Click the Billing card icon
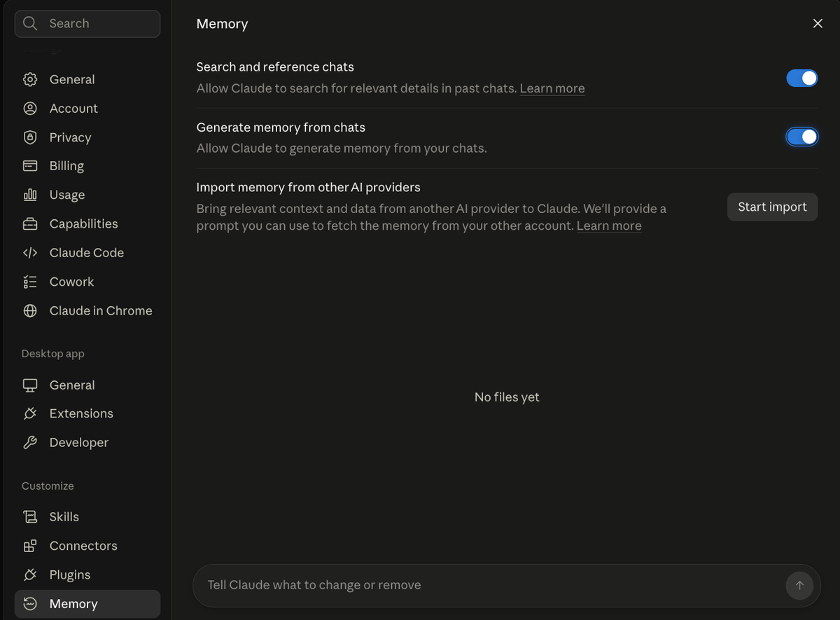This screenshot has height=620, width=840. [x=30, y=166]
